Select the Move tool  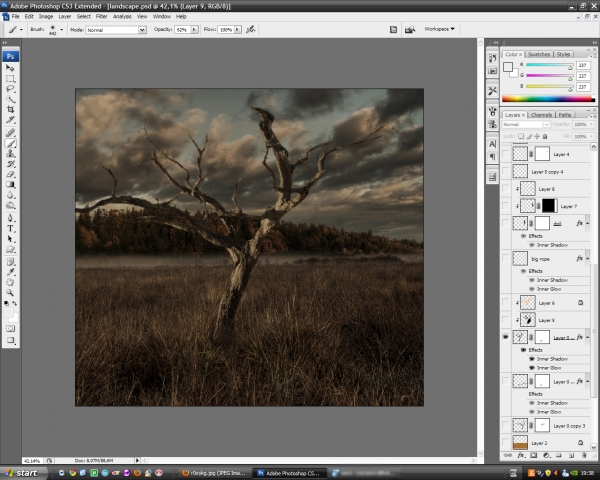[10, 68]
